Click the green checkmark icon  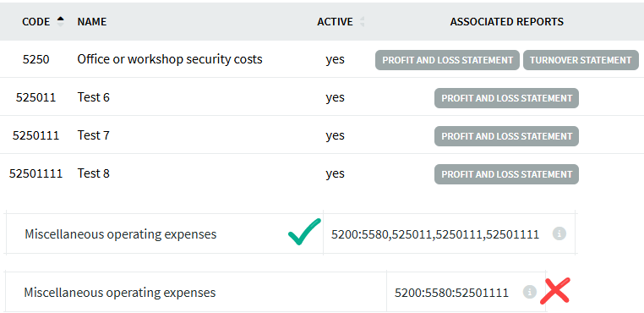tap(304, 232)
